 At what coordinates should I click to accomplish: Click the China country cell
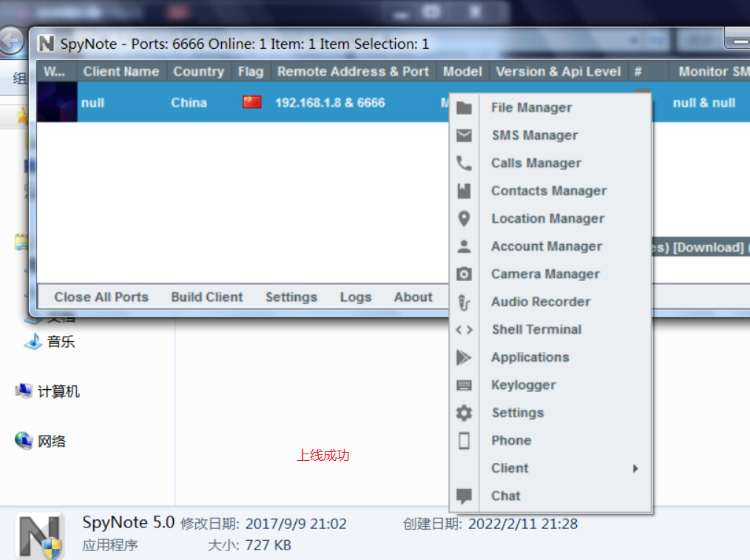coord(189,103)
